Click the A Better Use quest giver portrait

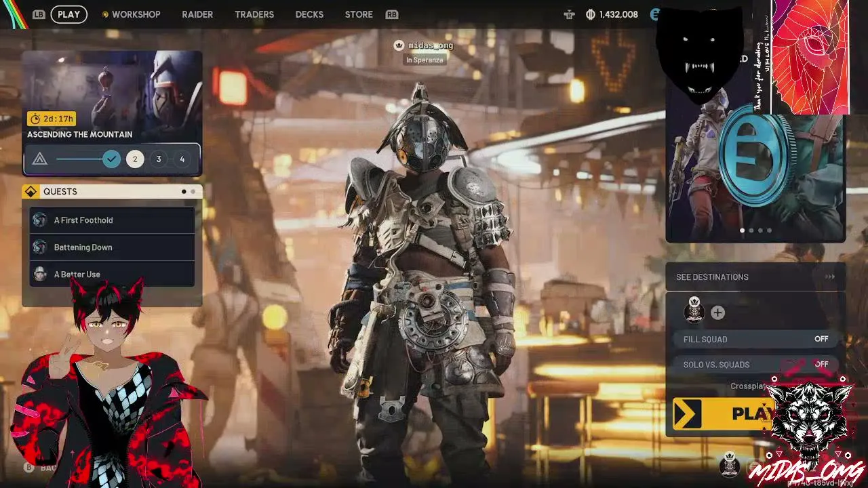[x=40, y=274]
